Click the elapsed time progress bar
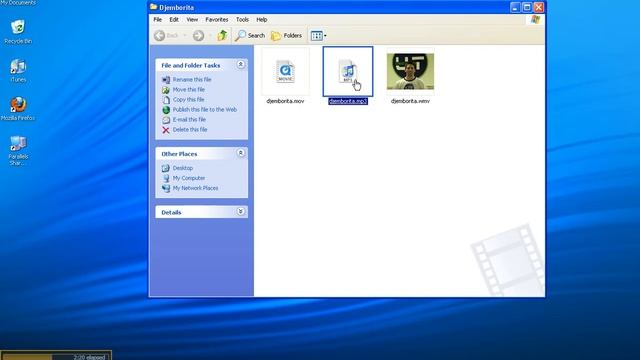This screenshot has height=360, width=640. 56,356
